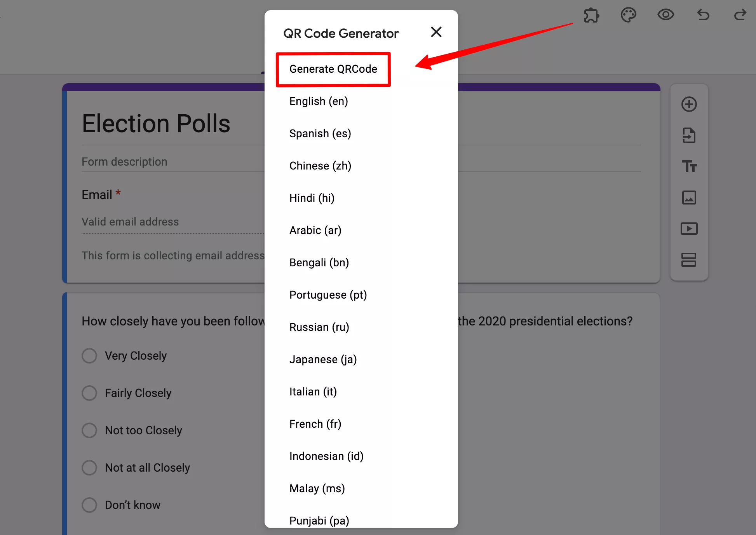Click the add element icon in sidebar
The height and width of the screenshot is (535, 756).
pos(690,104)
